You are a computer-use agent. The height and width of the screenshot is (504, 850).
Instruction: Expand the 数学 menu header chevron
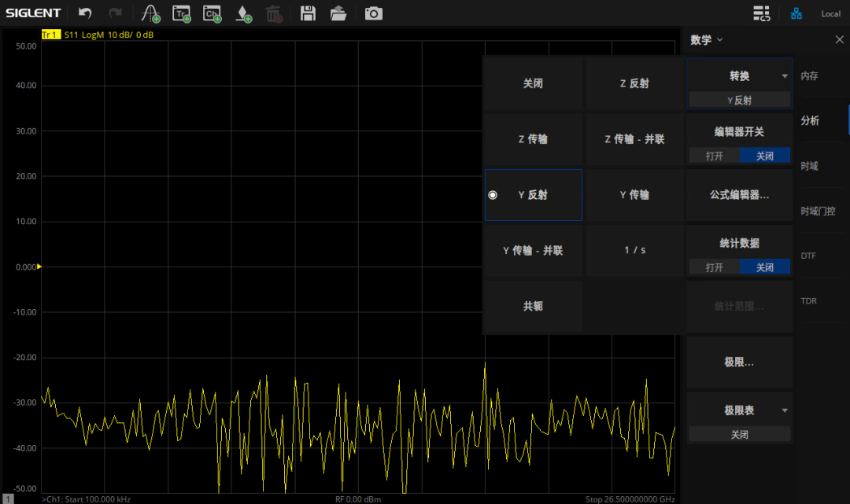719,40
